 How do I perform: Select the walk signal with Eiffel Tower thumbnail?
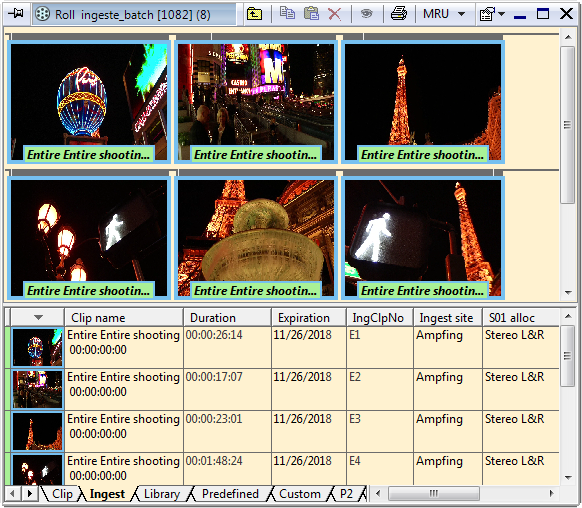(423, 238)
